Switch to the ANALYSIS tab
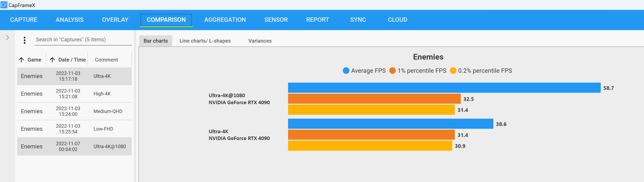This screenshot has width=644, height=182. (69, 20)
